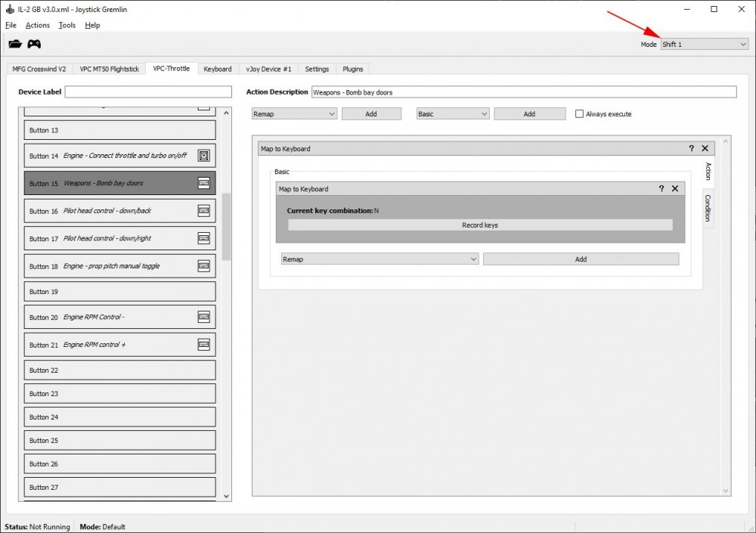756x533 pixels.
Task: Click the keyboard icon on Button 15
Action: pos(203,183)
